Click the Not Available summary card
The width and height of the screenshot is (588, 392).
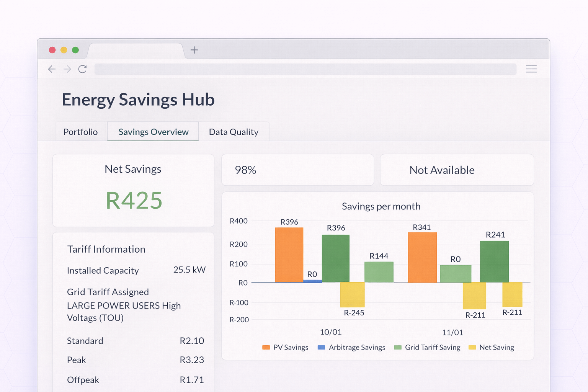(x=457, y=170)
